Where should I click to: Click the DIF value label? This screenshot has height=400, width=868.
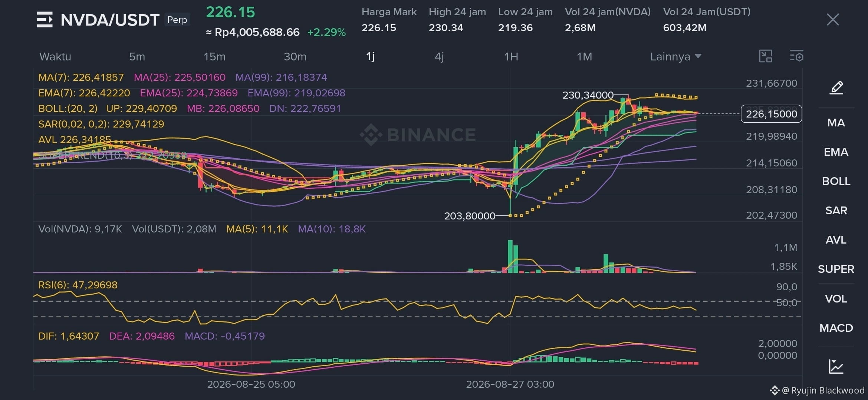pyautogui.click(x=69, y=336)
